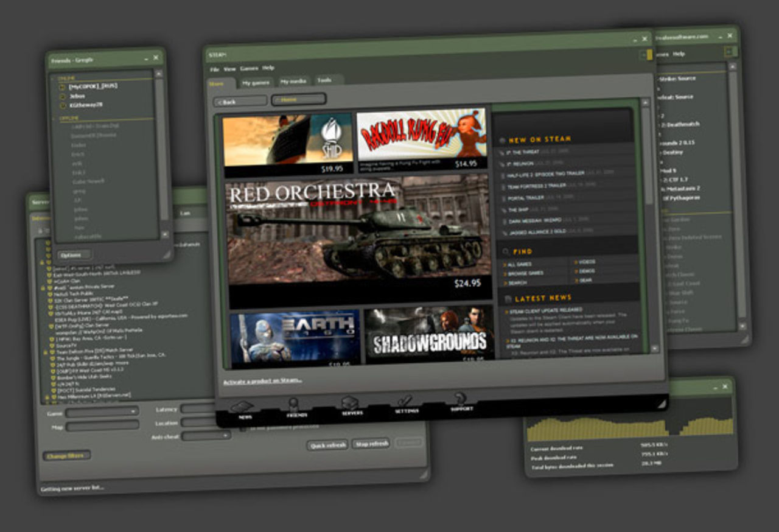The image size is (779, 532).
Task: Click the New on Steam section icon
Action: tap(503, 138)
